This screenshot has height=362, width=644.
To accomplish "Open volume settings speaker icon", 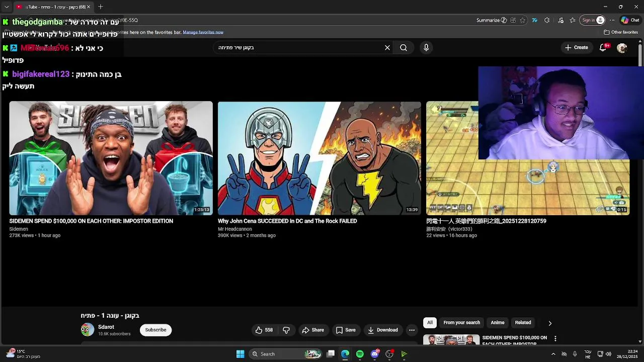I will (608, 354).
